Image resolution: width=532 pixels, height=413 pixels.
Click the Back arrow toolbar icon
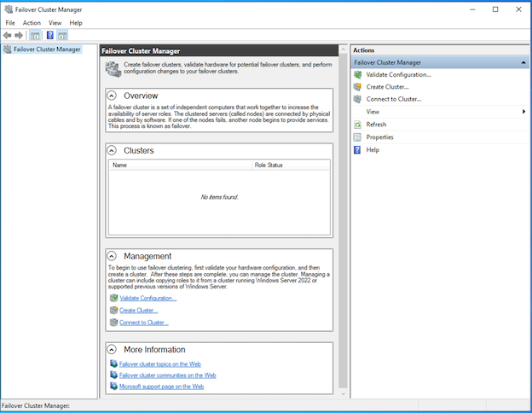pos(7,35)
